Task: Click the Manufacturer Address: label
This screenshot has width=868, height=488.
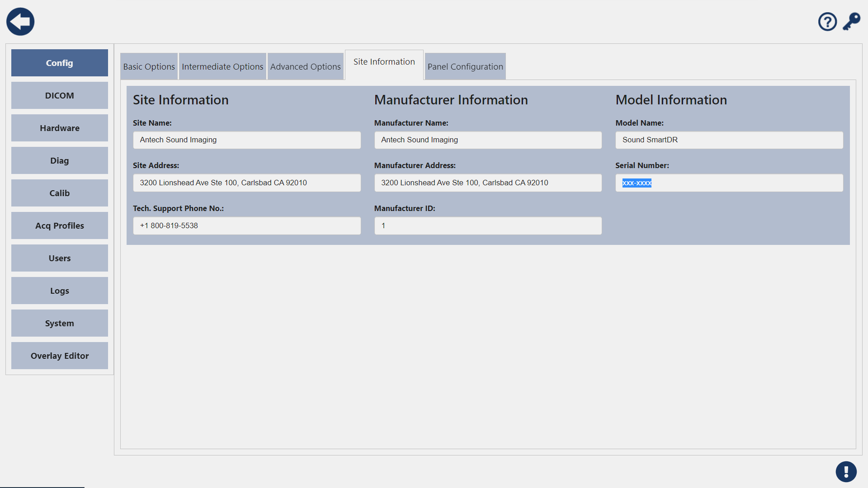Action: (x=415, y=165)
